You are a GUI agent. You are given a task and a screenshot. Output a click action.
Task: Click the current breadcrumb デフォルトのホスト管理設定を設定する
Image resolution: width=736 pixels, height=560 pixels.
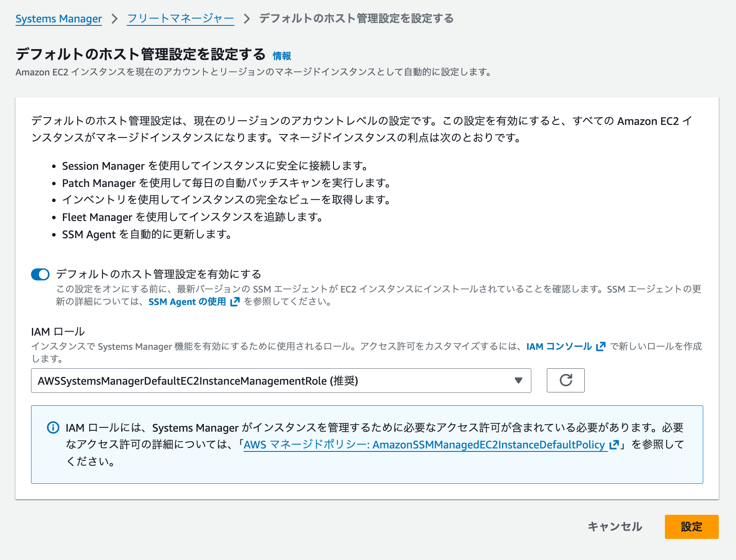click(356, 19)
